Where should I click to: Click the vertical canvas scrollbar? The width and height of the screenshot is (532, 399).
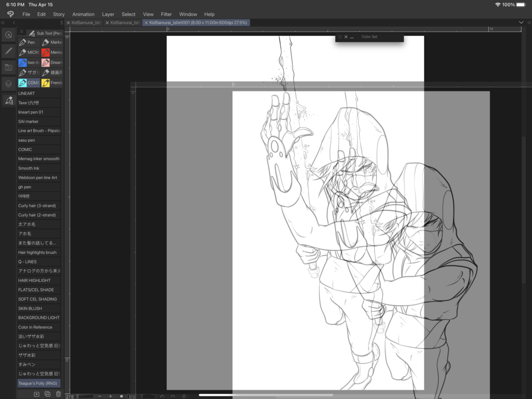pyautogui.click(x=524, y=209)
